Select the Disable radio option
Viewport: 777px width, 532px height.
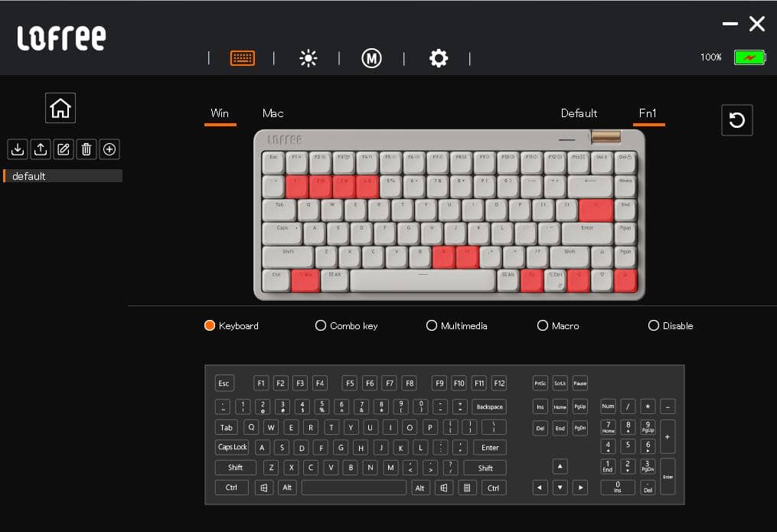point(654,325)
